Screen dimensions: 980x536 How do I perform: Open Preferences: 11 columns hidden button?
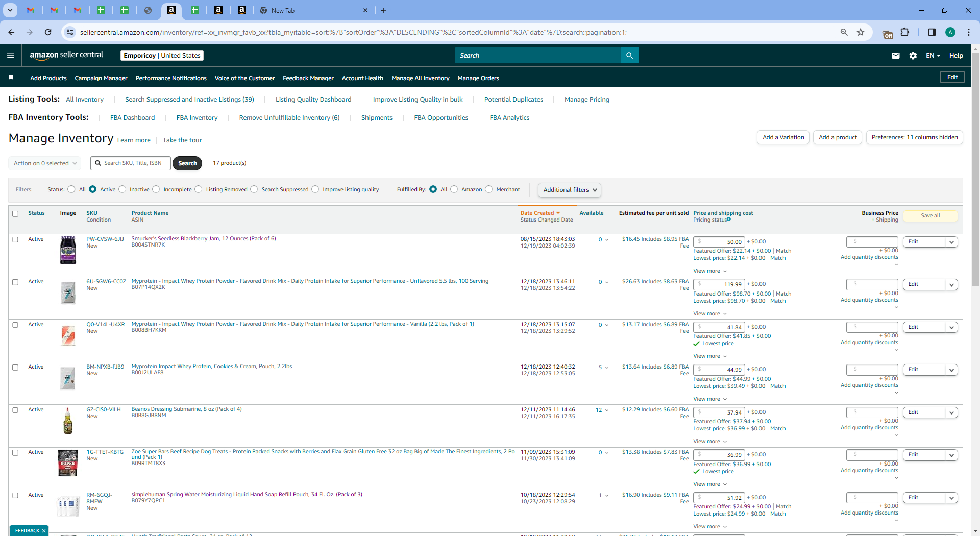click(915, 137)
